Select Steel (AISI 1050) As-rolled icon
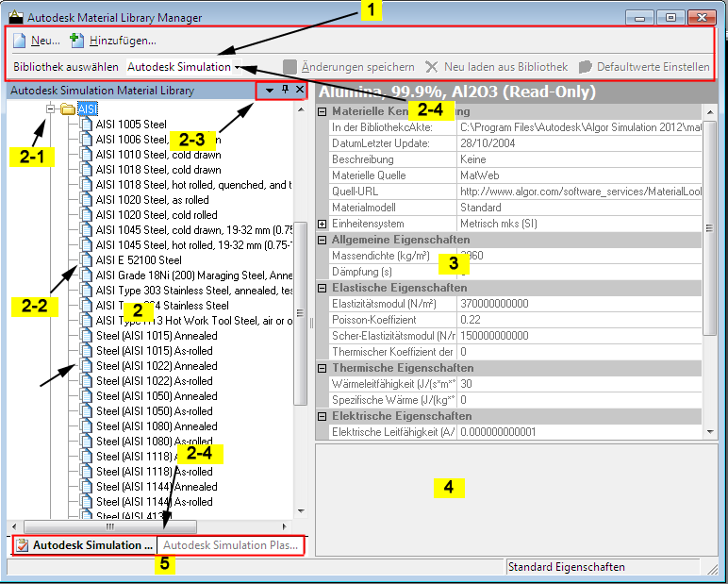Viewport: 728px width, 584px height. click(87, 411)
